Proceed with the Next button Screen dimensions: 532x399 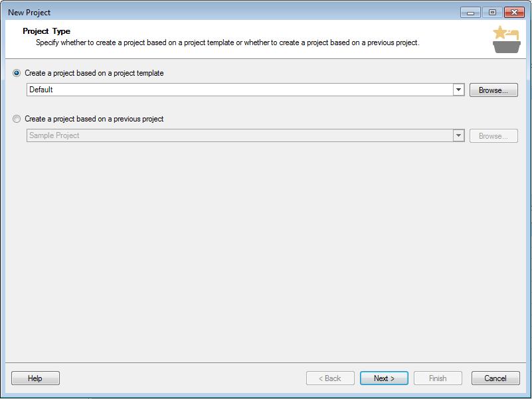(x=384, y=378)
